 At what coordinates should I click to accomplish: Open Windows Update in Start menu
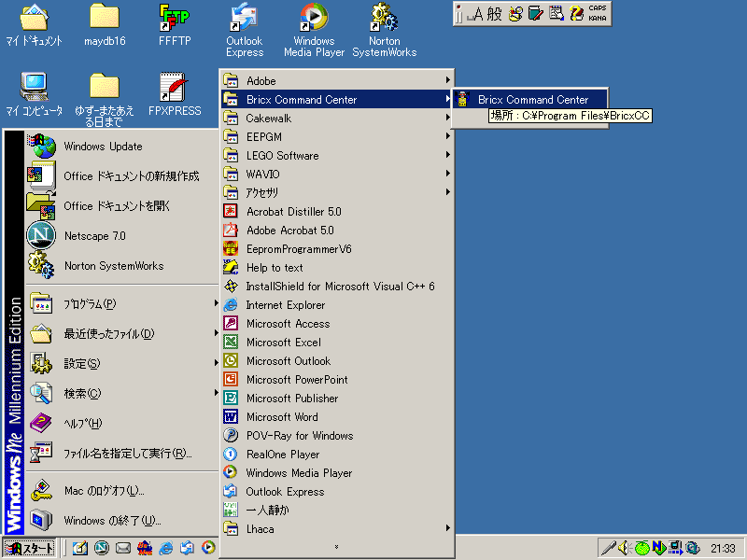(x=122, y=147)
